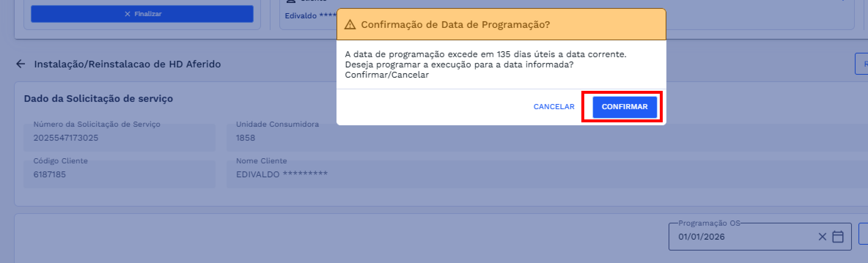This screenshot has height=263, width=868.
Task: Open the calendar picker in Programação OS
Action: 838,237
